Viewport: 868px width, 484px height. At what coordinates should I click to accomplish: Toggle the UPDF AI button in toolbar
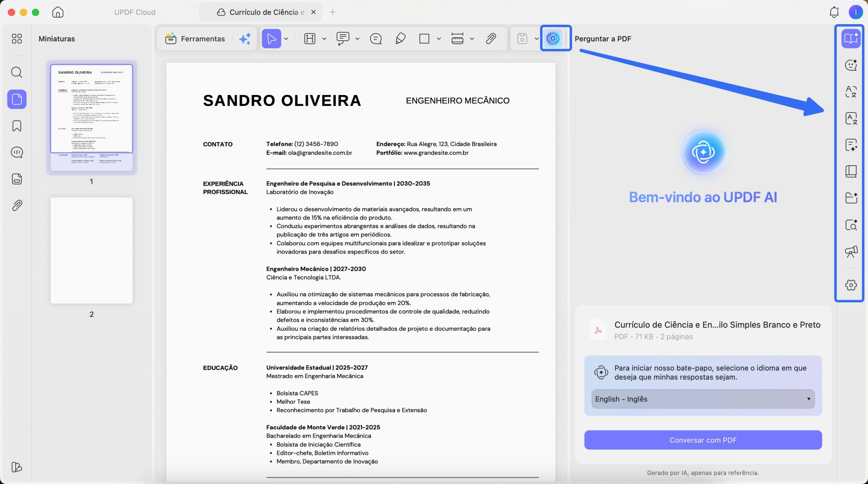click(553, 39)
